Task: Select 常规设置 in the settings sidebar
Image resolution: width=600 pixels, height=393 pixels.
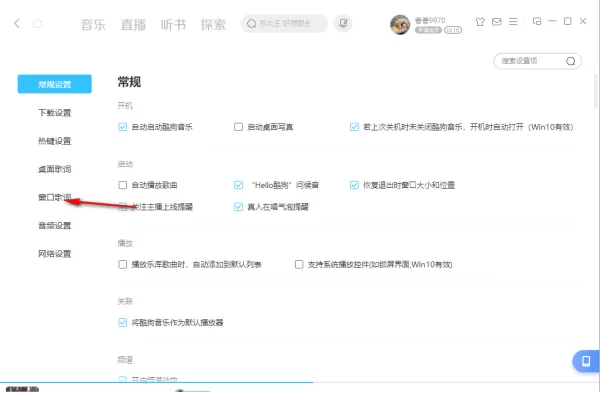Action: pos(54,84)
